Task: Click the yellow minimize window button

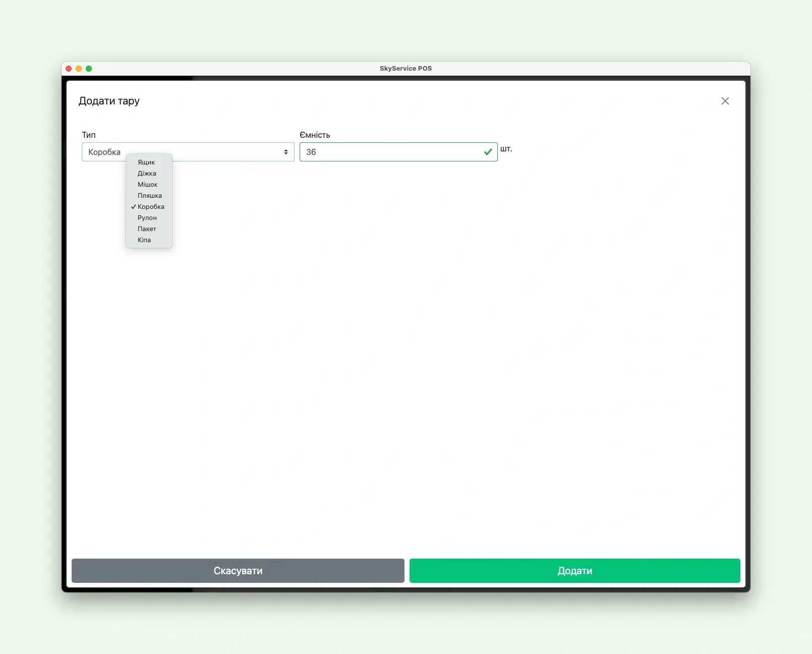Action: pyautogui.click(x=79, y=69)
